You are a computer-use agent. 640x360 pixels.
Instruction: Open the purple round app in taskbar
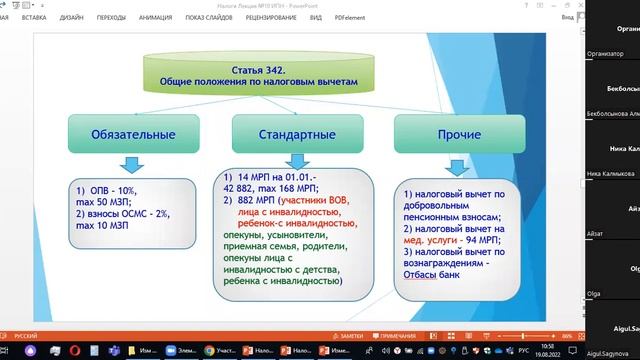pyautogui.click(x=31, y=350)
